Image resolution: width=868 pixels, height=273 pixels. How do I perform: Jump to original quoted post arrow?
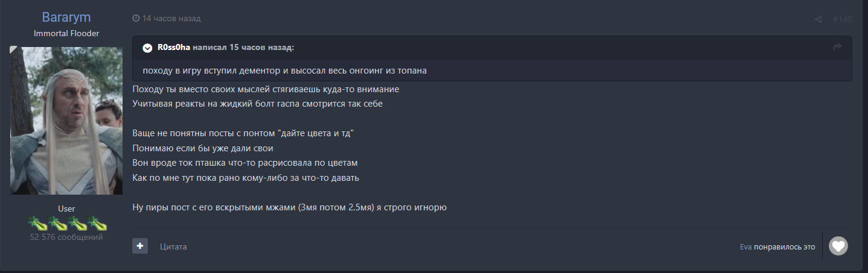click(837, 48)
